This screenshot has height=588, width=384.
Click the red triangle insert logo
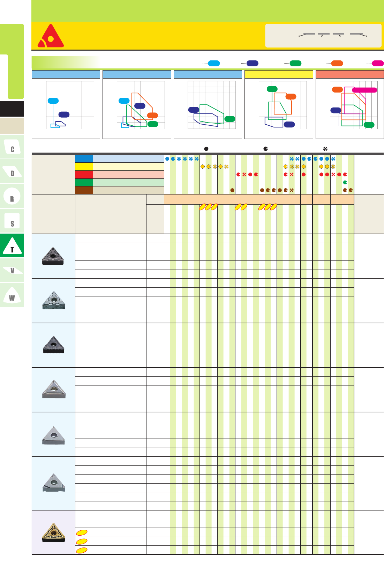coord(51,36)
